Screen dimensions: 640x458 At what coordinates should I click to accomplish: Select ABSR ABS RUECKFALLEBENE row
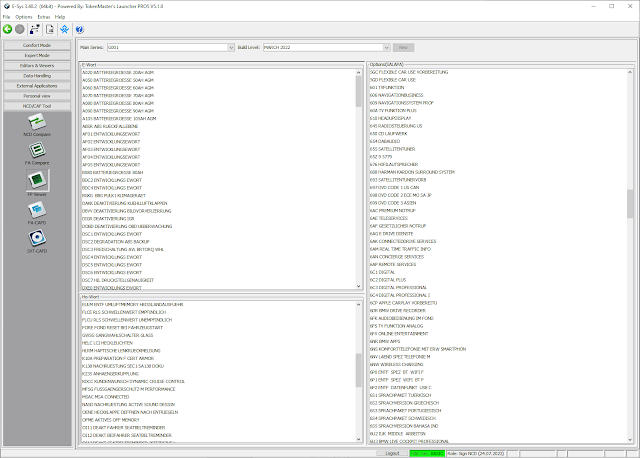pyautogui.click(x=218, y=126)
